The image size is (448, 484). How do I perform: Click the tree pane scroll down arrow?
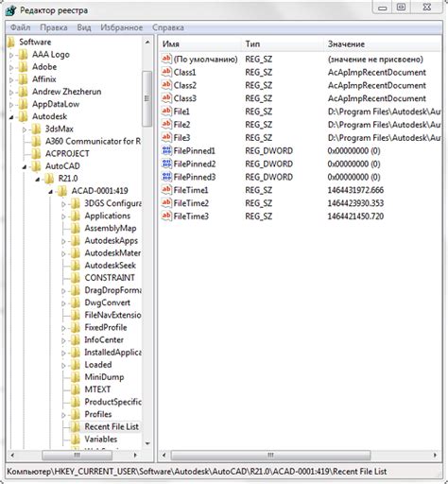(x=147, y=443)
